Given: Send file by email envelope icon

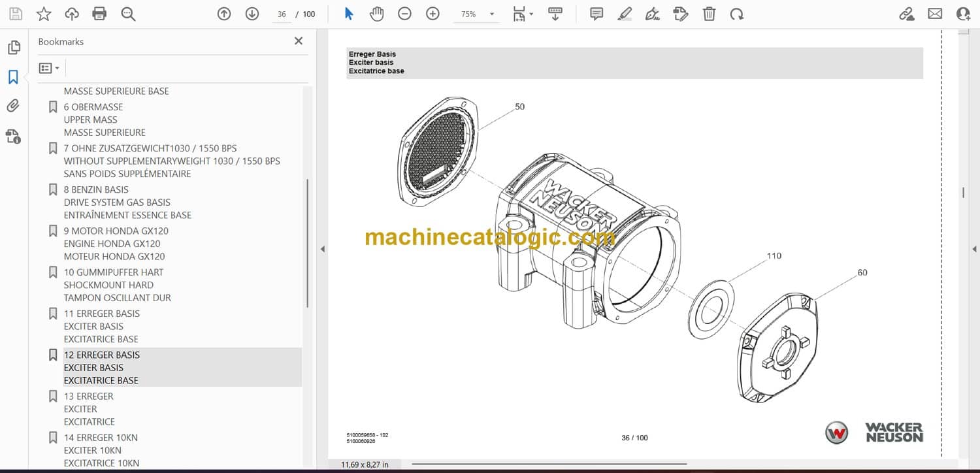Looking at the screenshot, I should (935, 14).
